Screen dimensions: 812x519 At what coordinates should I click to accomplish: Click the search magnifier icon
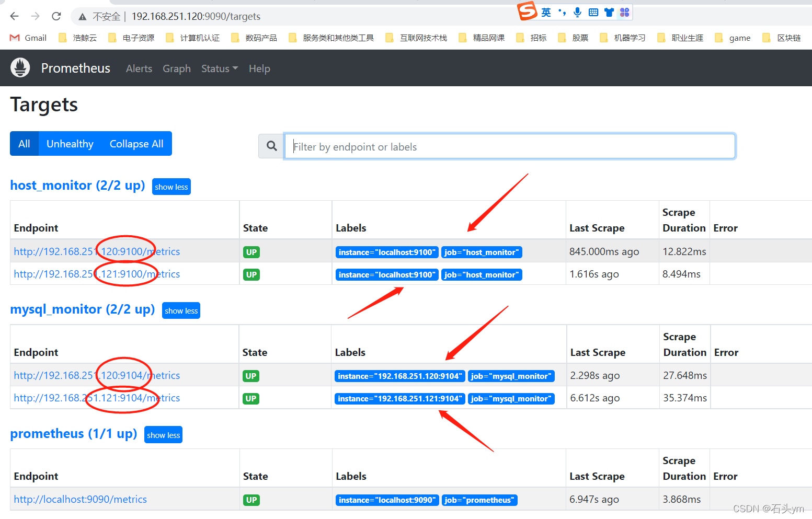point(271,146)
